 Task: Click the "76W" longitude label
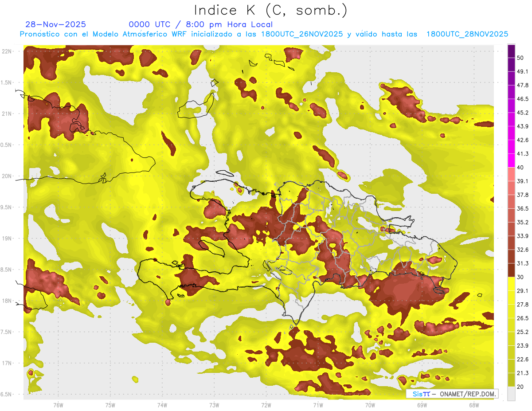tap(58, 405)
